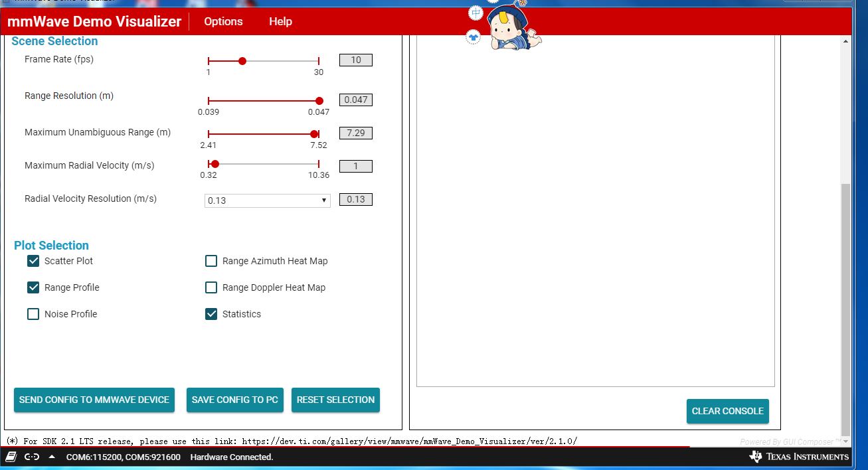The height and width of the screenshot is (470, 868).
Task: Click the Maximum Radial Velocity slider handle
Action: [215, 164]
